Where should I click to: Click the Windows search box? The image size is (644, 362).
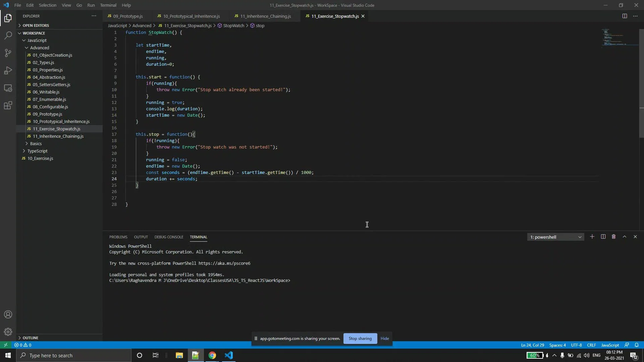[74, 355]
